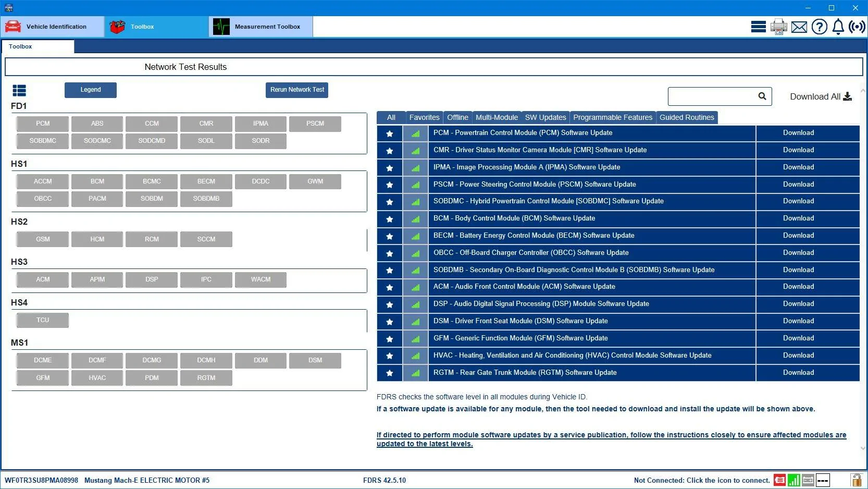Open the Guided Routines filter tab

(x=687, y=118)
